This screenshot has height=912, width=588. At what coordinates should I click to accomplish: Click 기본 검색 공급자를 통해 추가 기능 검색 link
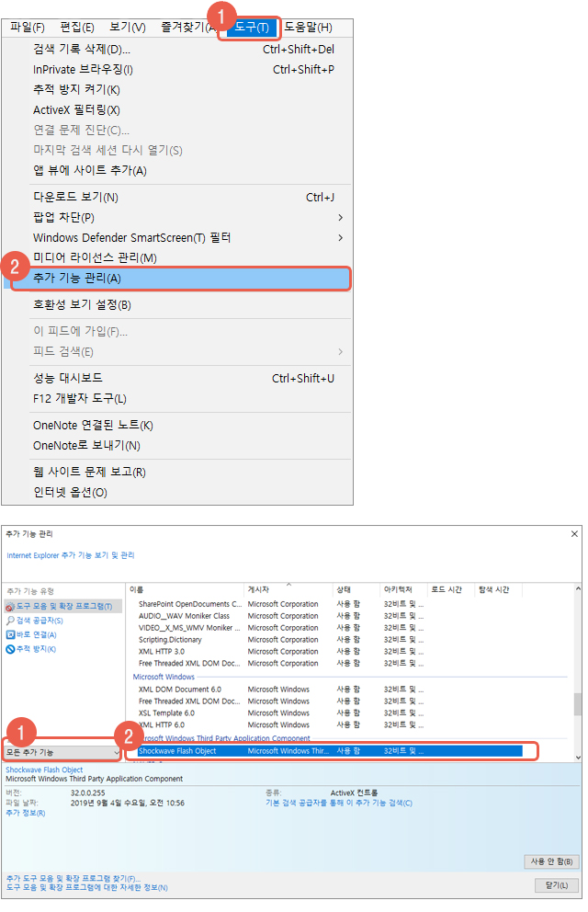[339, 804]
